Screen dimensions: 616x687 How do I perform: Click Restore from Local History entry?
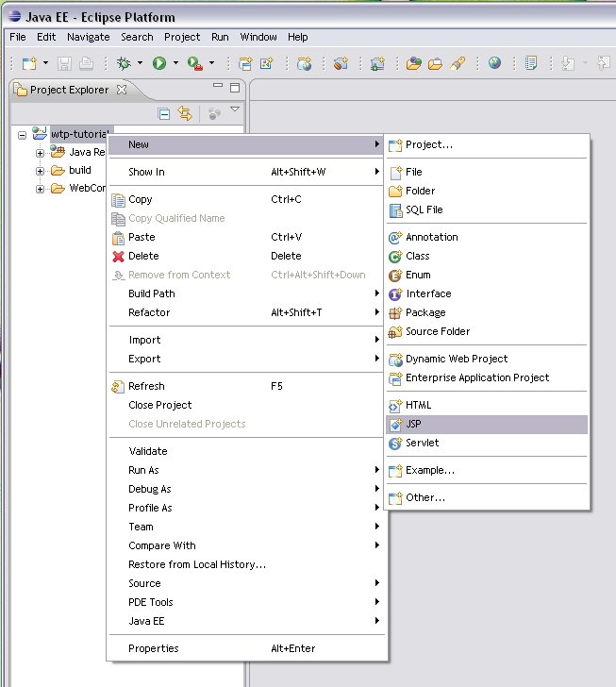(246, 564)
